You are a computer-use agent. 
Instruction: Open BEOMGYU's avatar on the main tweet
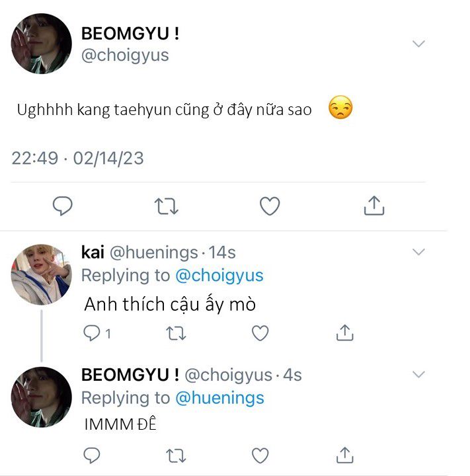point(41,44)
